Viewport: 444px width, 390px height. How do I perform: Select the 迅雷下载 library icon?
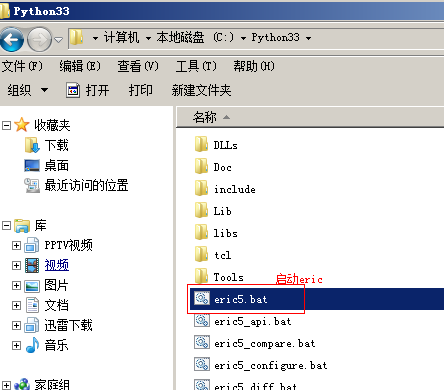pyautogui.click(x=32, y=325)
